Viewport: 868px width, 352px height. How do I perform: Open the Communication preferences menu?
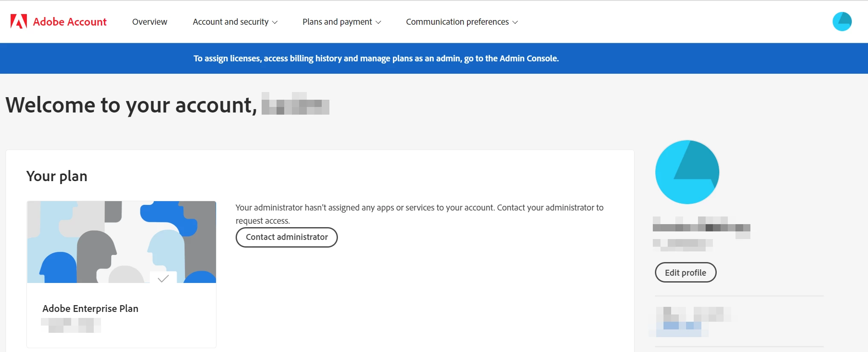point(462,22)
